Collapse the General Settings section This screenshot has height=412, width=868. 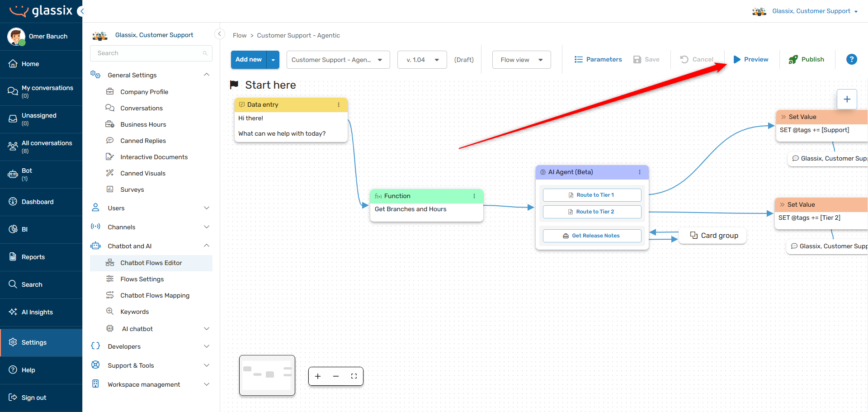pyautogui.click(x=207, y=75)
